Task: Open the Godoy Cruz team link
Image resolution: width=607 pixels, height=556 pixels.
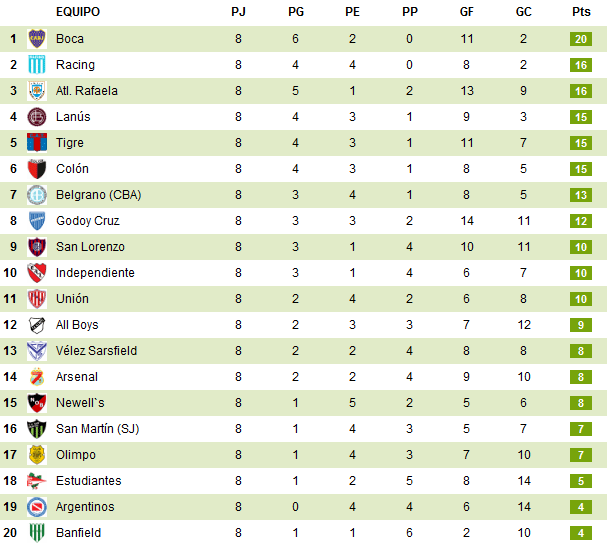Action: point(88,221)
